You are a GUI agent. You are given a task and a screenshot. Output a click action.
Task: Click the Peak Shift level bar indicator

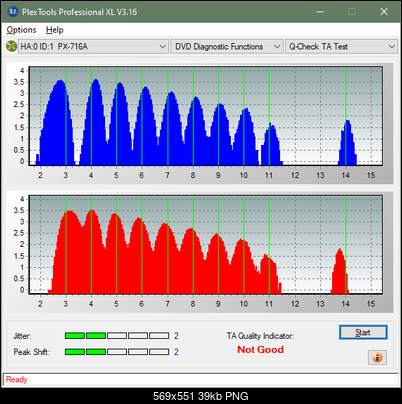117,352
